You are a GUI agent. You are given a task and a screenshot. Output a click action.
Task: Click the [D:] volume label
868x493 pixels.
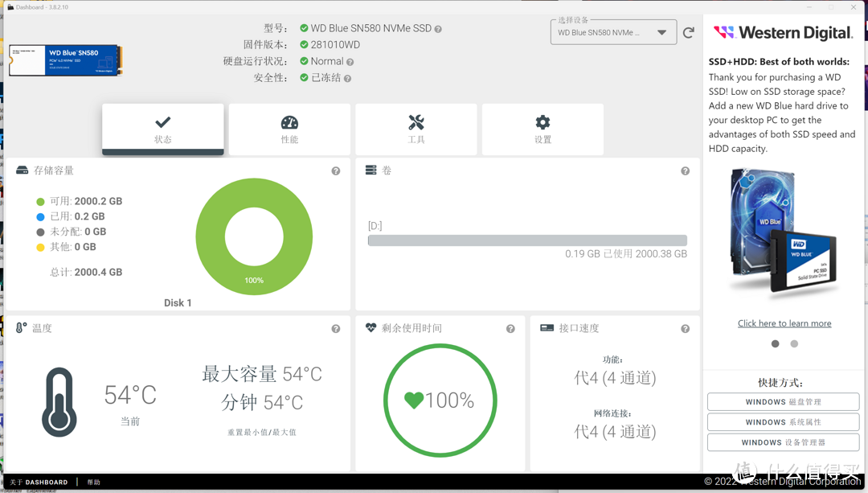tap(375, 226)
